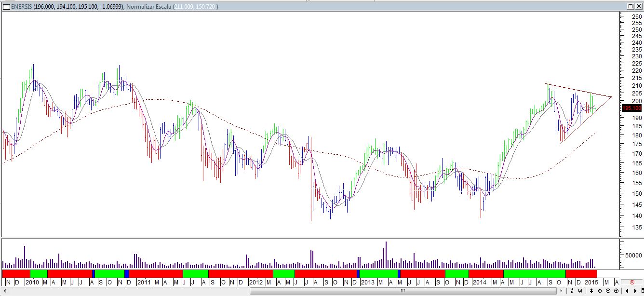Click the vertical up-down scale arrows icon
644x296 pixels.
pyautogui.click(x=591, y=291)
